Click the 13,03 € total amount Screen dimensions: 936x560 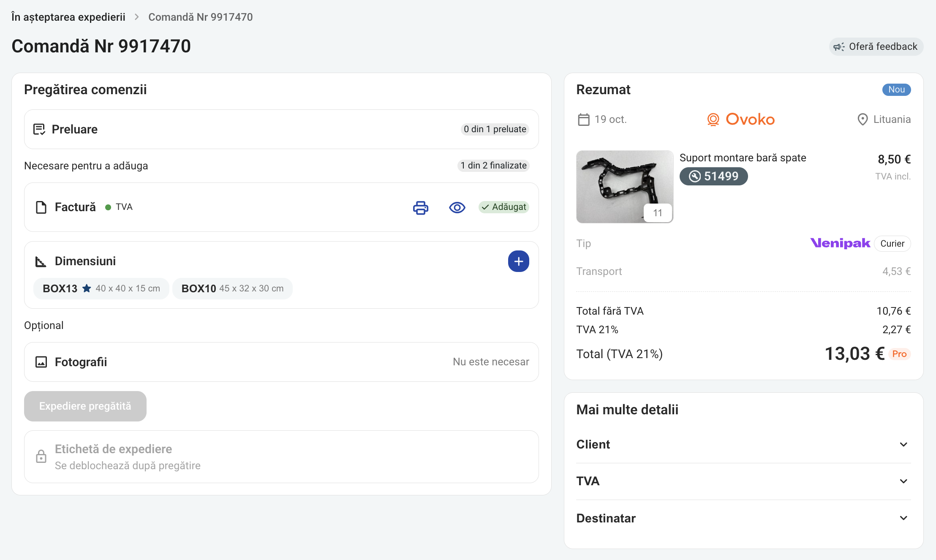point(854,353)
